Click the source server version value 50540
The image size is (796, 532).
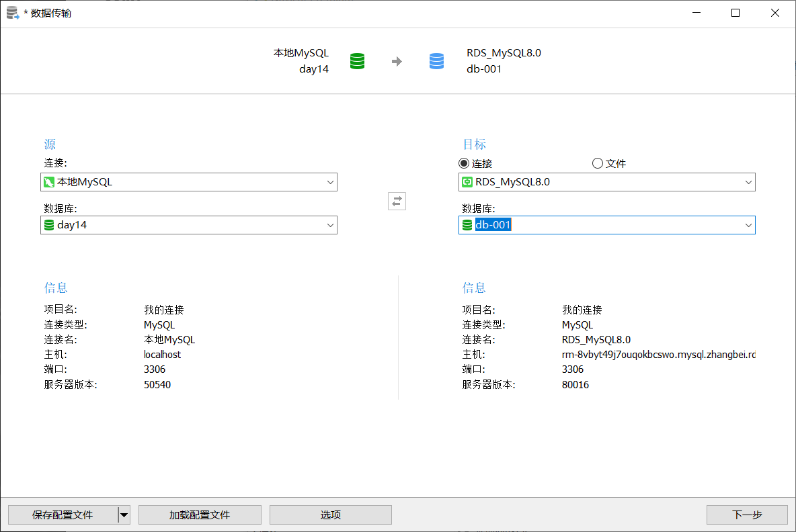(x=157, y=384)
